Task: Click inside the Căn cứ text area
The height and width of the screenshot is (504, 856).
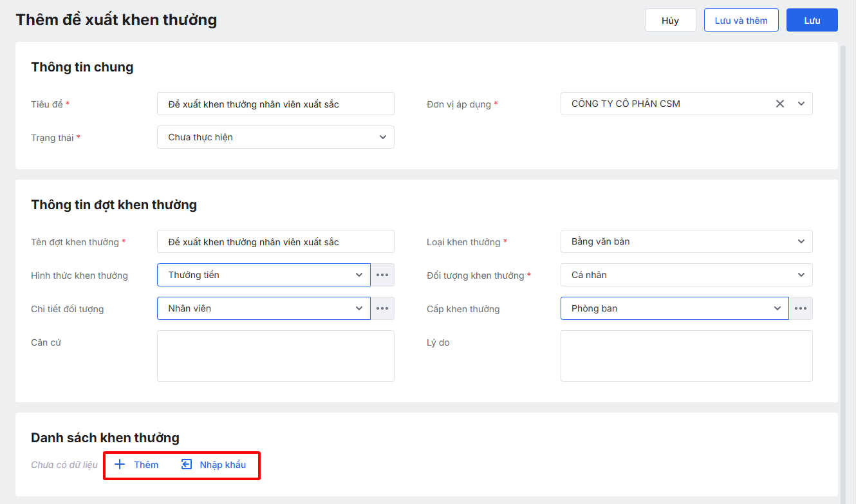Action: click(x=275, y=356)
